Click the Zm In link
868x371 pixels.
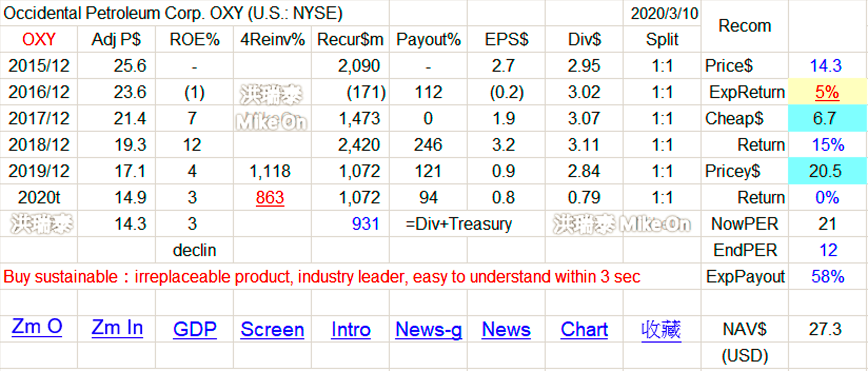click(x=117, y=328)
